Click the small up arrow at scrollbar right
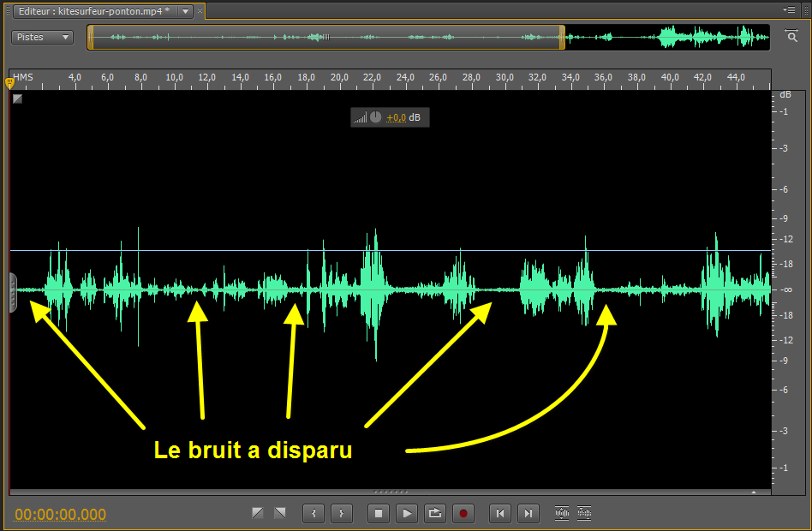Screen dimensions: 812x531 pyautogui.click(x=754, y=492)
